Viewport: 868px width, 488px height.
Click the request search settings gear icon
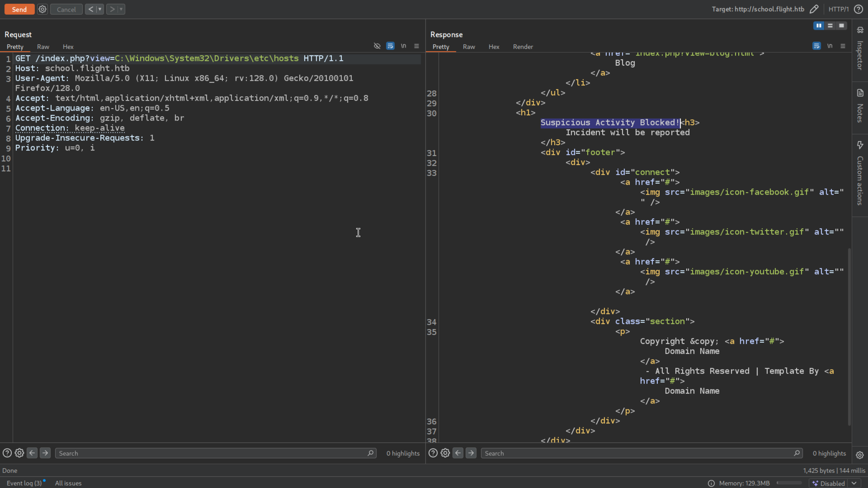[19, 453]
